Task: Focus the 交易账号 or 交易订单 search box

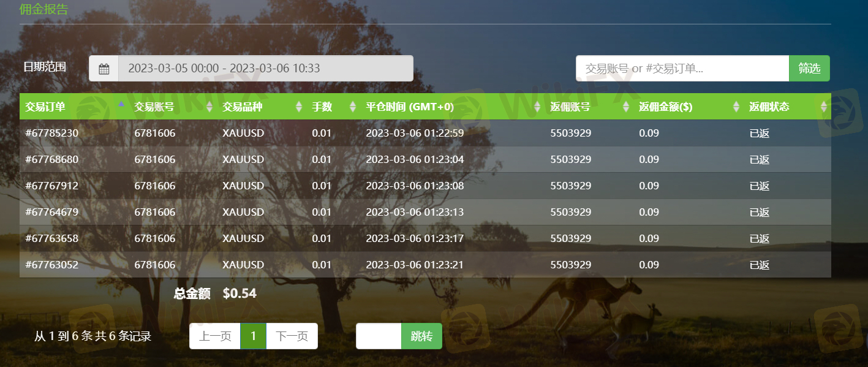Action: tap(682, 69)
